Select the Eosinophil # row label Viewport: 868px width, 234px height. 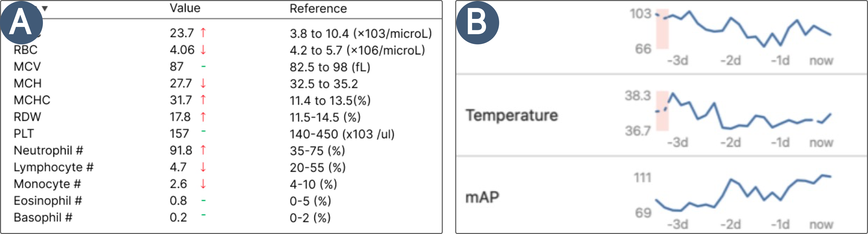48,201
